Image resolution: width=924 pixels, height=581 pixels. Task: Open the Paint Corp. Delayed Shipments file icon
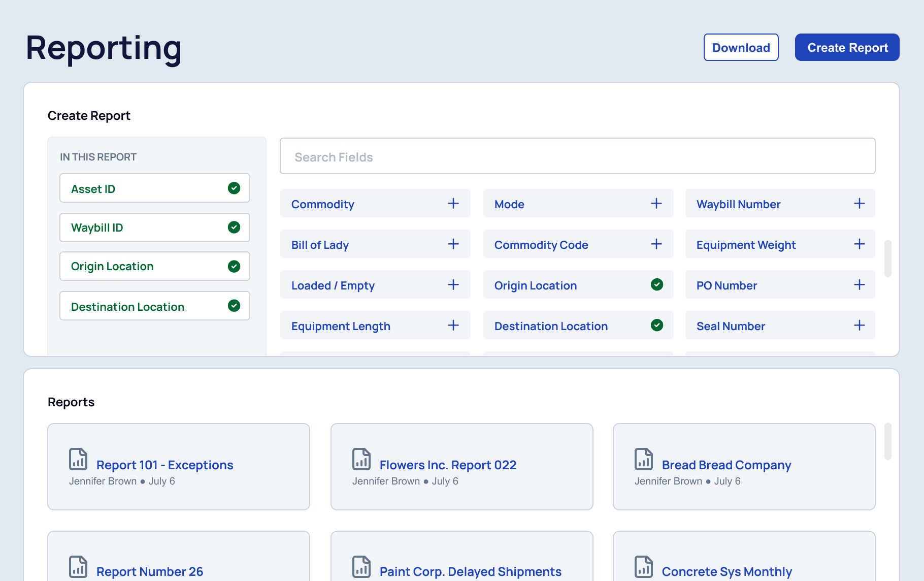coord(361,567)
